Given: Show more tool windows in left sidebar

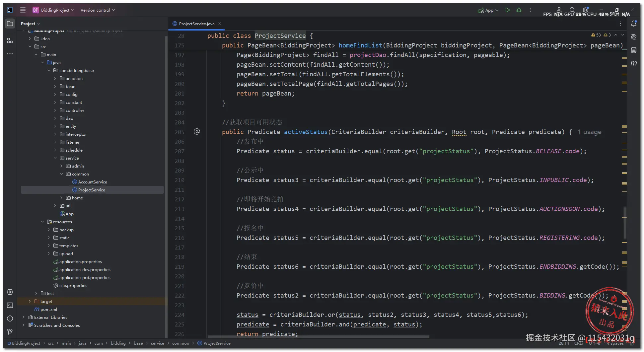Looking at the screenshot, I should (10, 53).
